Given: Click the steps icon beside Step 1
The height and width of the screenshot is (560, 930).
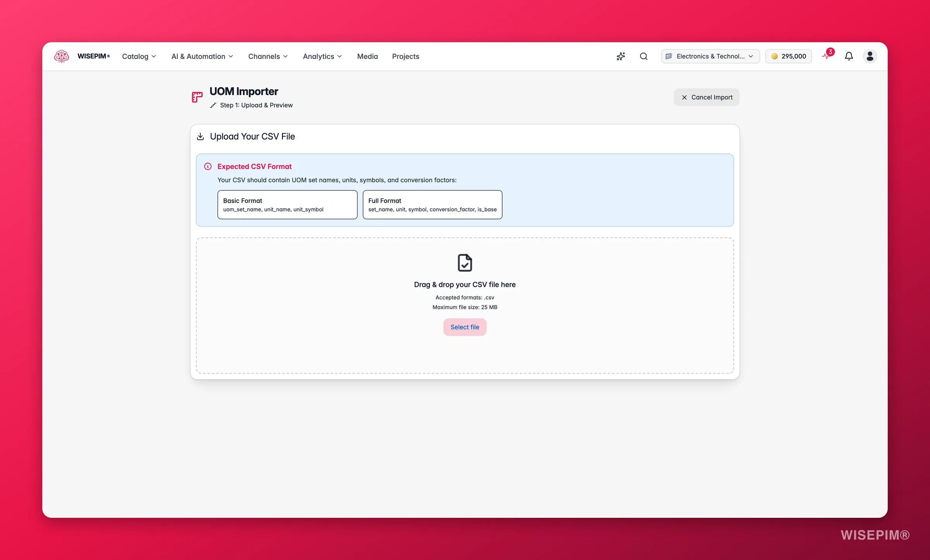Looking at the screenshot, I should coord(213,105).
